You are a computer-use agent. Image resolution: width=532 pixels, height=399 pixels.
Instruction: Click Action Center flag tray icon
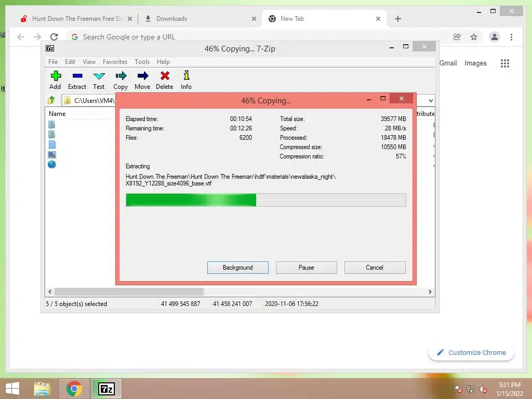tap(458, 389)
